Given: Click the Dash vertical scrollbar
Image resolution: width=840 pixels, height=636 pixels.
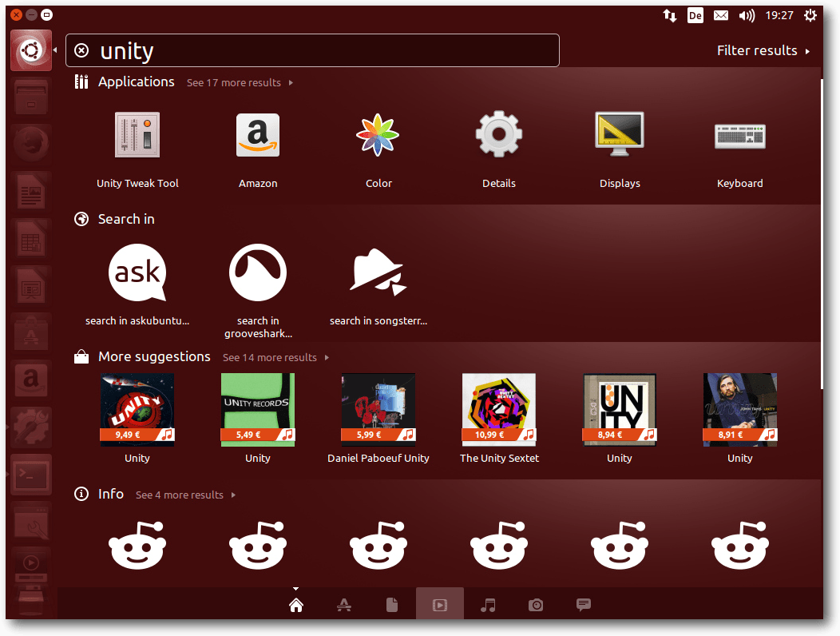Looking at the screenshot, I should pos(822,234).
